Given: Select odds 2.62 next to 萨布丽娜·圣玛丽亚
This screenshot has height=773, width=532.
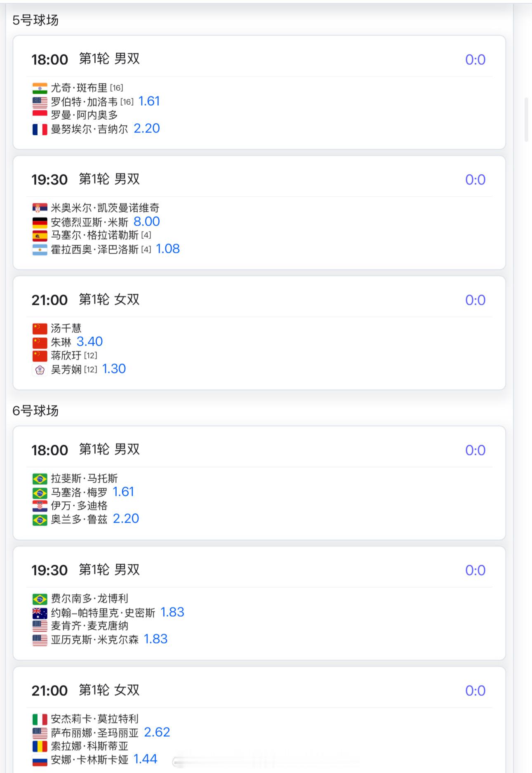Looking at the screenshot, I should (x=157, y=733).
